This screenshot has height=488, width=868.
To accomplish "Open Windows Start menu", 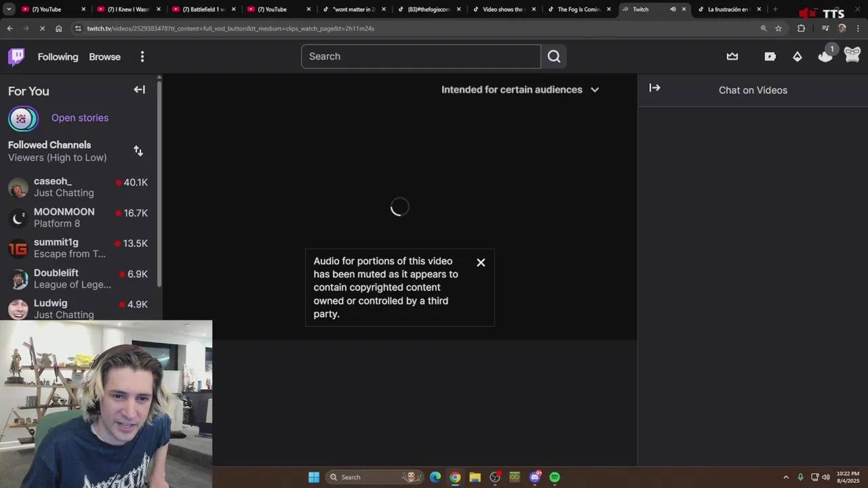I will pyautogui.click(x=314, y=477).
